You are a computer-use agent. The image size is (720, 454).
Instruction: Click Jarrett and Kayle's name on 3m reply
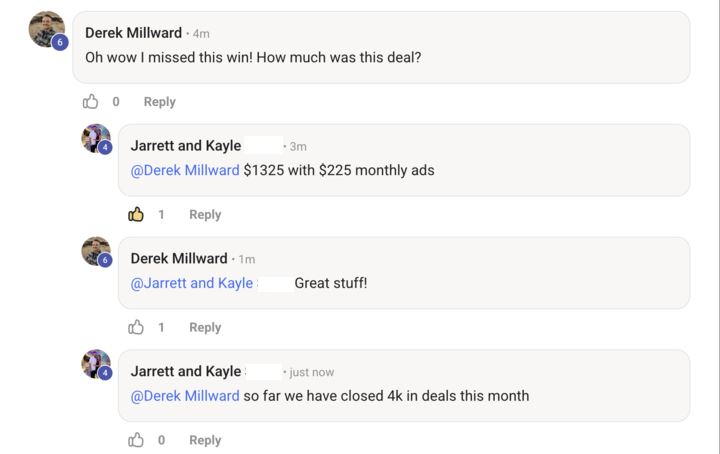[186, 146]
